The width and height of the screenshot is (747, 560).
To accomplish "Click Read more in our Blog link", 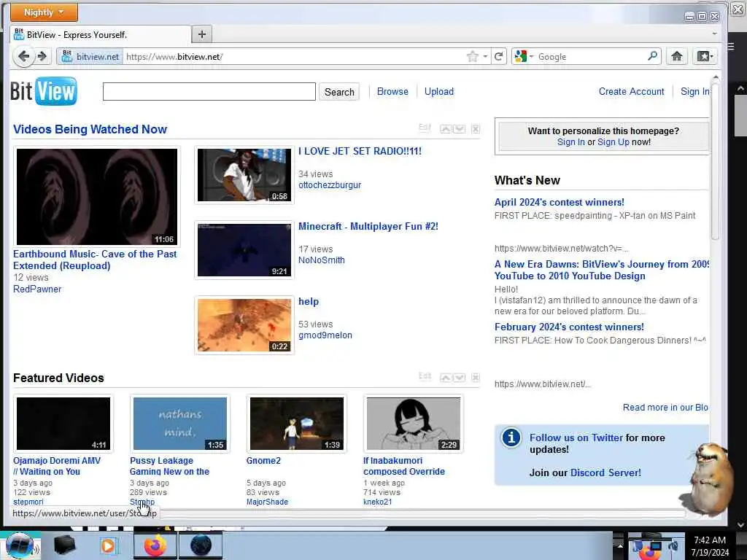I will pyautogui.click(x=665, y=408).
